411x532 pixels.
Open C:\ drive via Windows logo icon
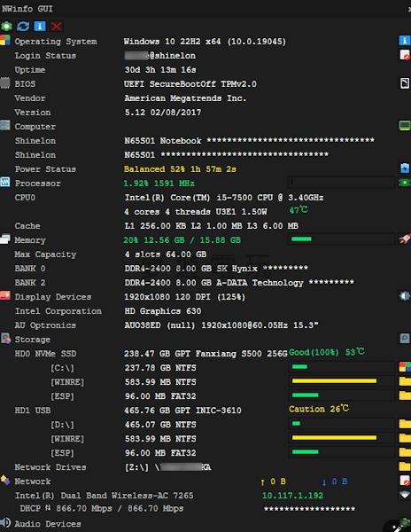coord(405,367)
